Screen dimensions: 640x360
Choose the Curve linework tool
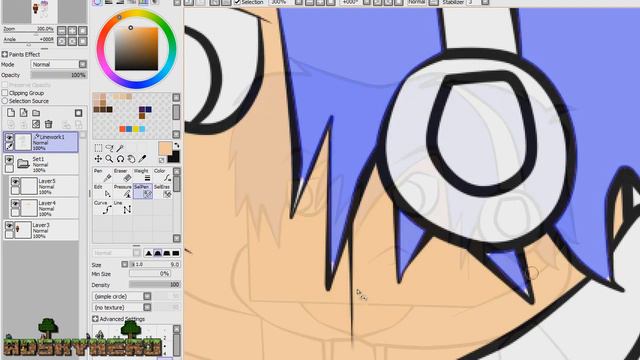tap(102, 207)
